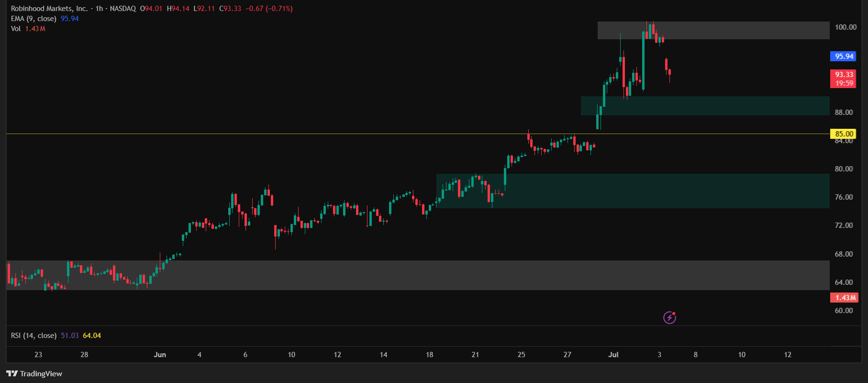Image resolution: width=868 pixels, height=383 pixels.
Task: Click the RSI value 64.04 in yellow
Action: [92, 336]
